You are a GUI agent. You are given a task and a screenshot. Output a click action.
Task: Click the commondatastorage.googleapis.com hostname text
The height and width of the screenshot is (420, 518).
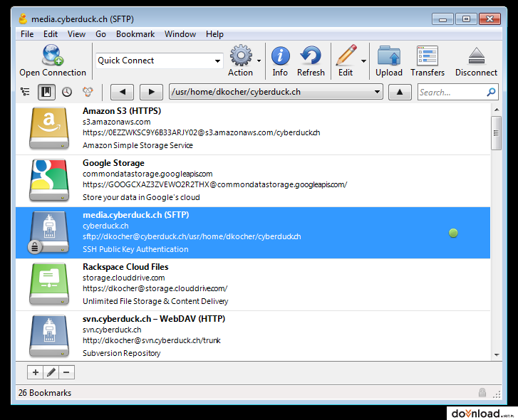point(147,174)
